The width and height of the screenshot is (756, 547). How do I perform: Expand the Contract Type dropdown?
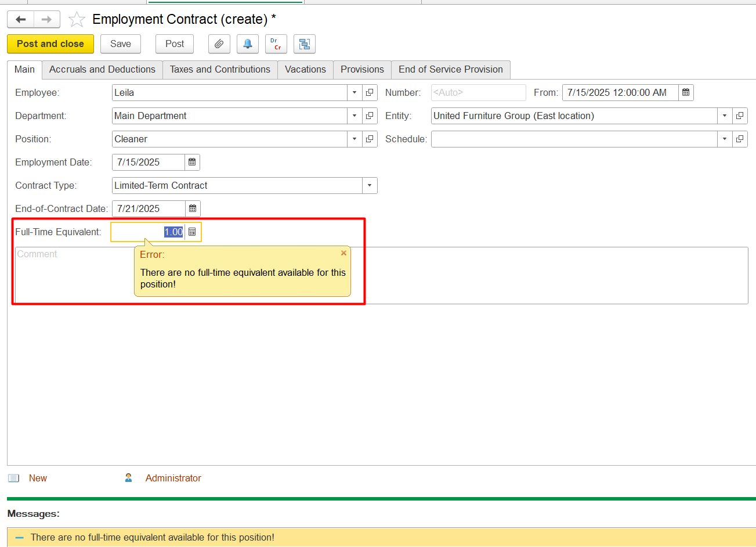pos(370,185)
